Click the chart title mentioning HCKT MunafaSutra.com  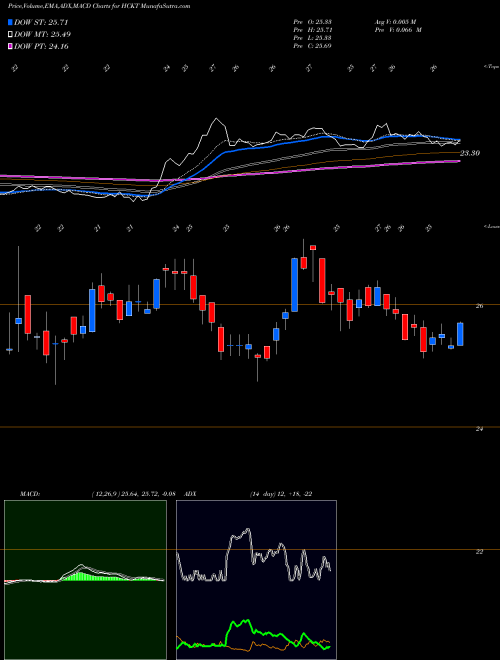click(x=99, y=6)
